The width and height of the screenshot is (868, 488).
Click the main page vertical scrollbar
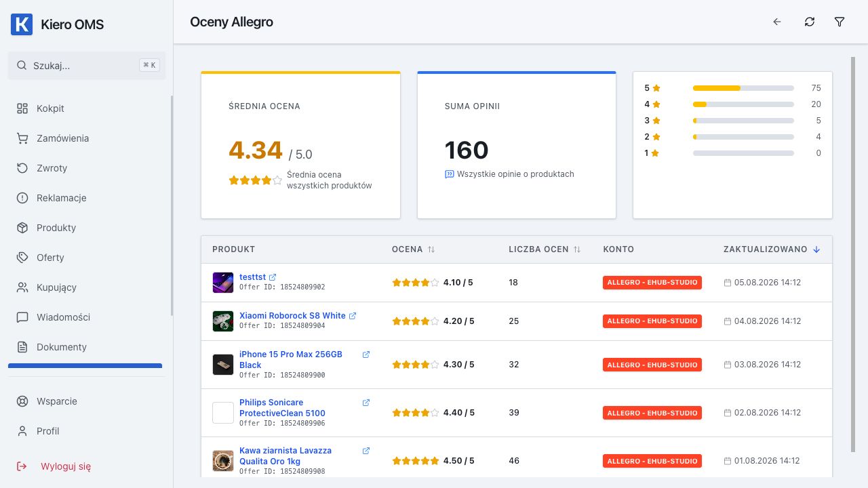(x=853, y=254)
